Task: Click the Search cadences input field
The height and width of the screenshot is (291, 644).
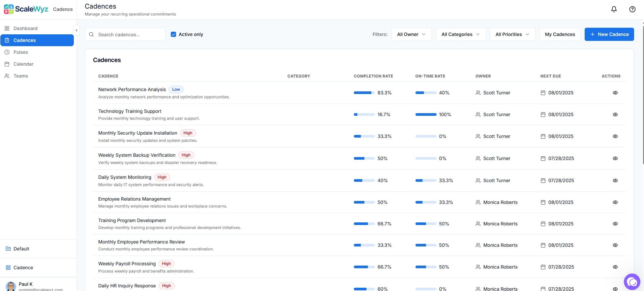Action: [129, 35]
